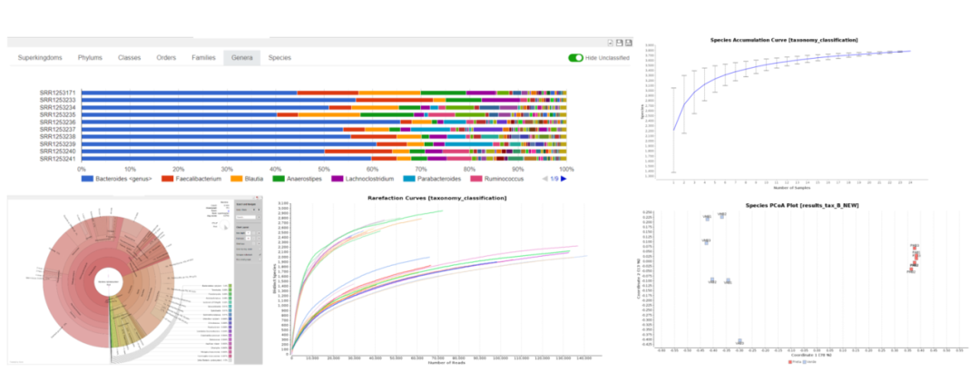Click the SRR1253171 sample label
This screenshot has height=382, width=980.
[x=57, y=93]
